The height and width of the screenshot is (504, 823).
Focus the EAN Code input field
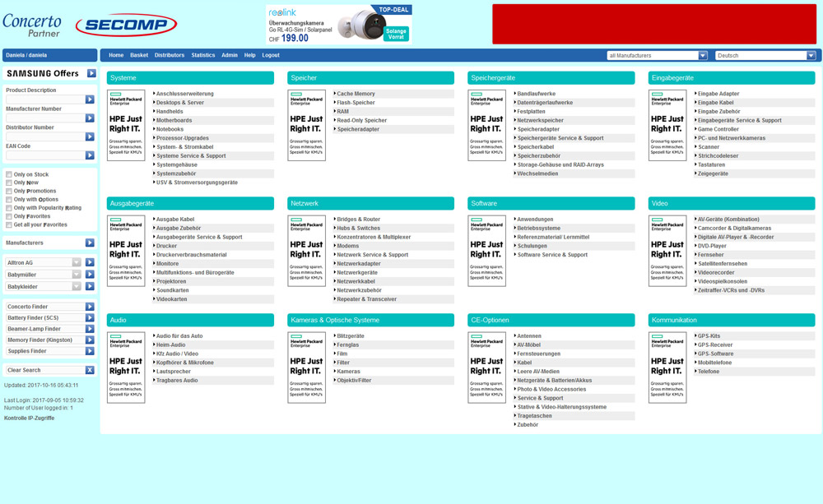45,155
